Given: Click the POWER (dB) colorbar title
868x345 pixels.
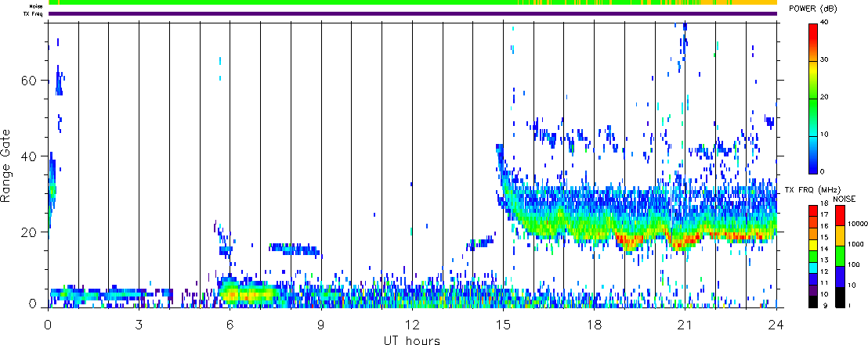Looking at the screenshot, I should point(813,9).
